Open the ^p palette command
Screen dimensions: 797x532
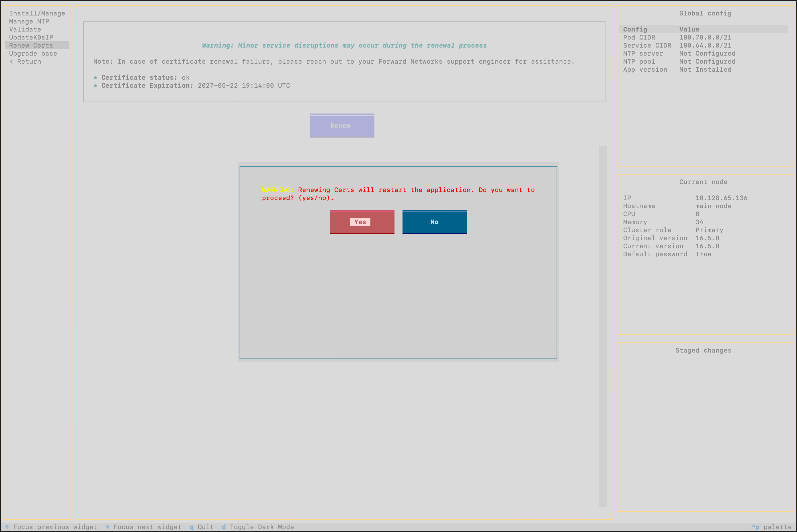click(771, 527)
